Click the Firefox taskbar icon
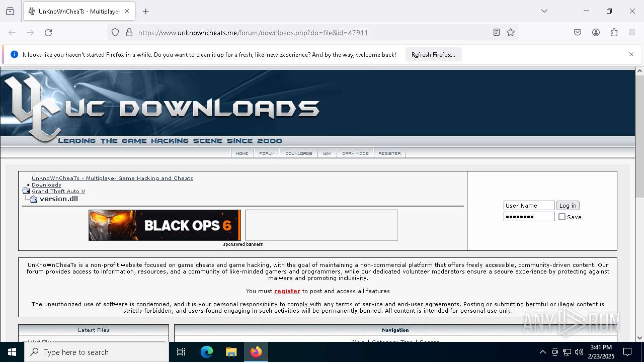644x362 pixels. pyautogui.click(x=256, y=352)
